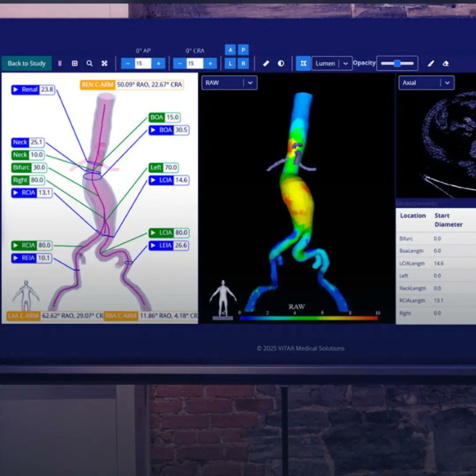This screenshot has height=476, width=476.
Task: Click the grid view icon
Action: click(74, 63)
